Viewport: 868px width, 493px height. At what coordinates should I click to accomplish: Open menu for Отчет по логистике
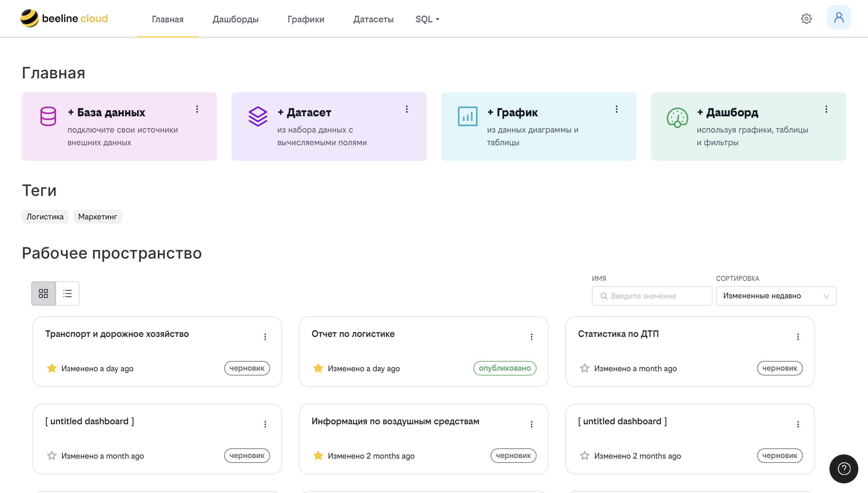point(531,337)
